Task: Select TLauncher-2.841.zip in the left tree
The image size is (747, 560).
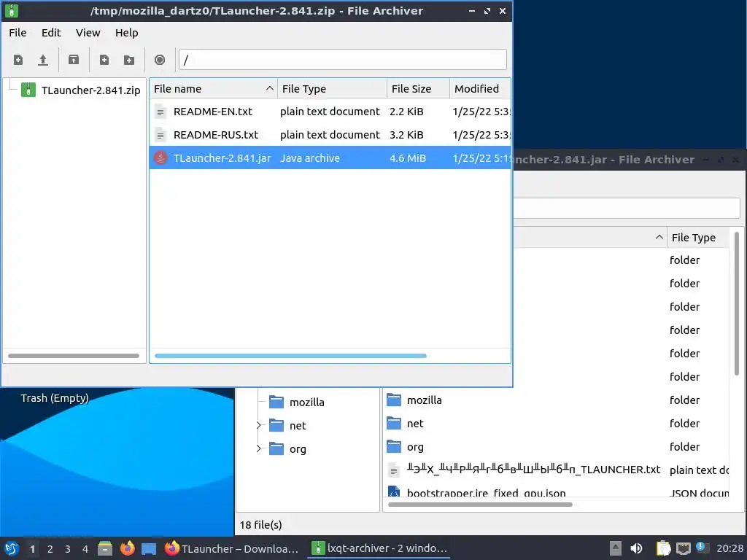Action: click(90, 90)
